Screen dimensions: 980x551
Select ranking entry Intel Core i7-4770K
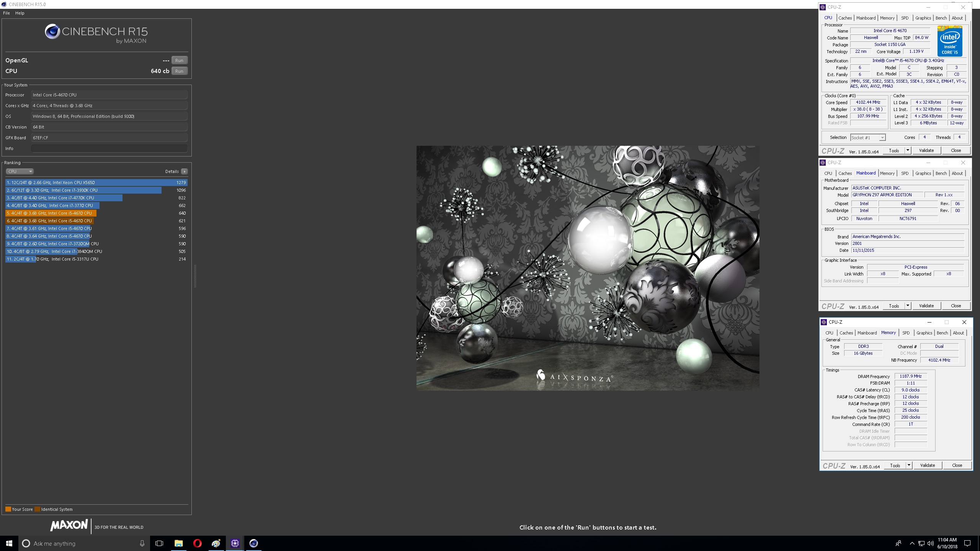pyautogui.click(x=96, y=198)
